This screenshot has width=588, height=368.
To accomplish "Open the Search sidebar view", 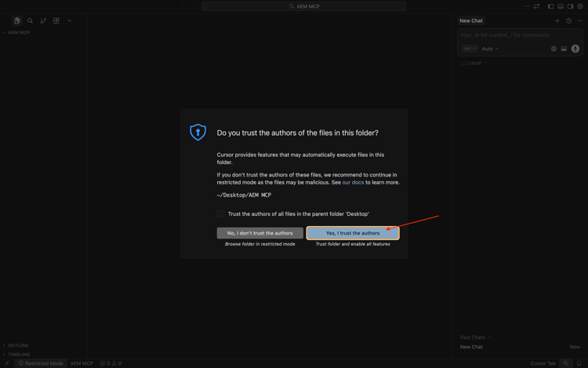I will (x=30, y=20).
